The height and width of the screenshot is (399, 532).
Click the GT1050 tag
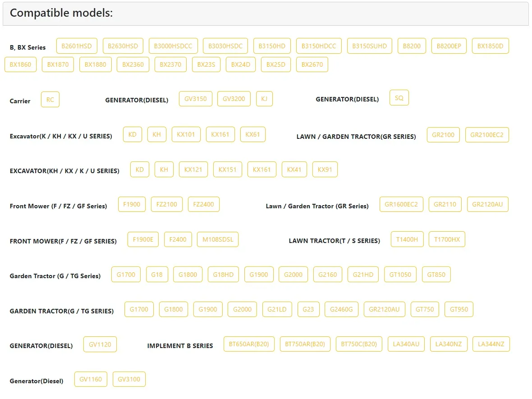(x=400, y=275)
